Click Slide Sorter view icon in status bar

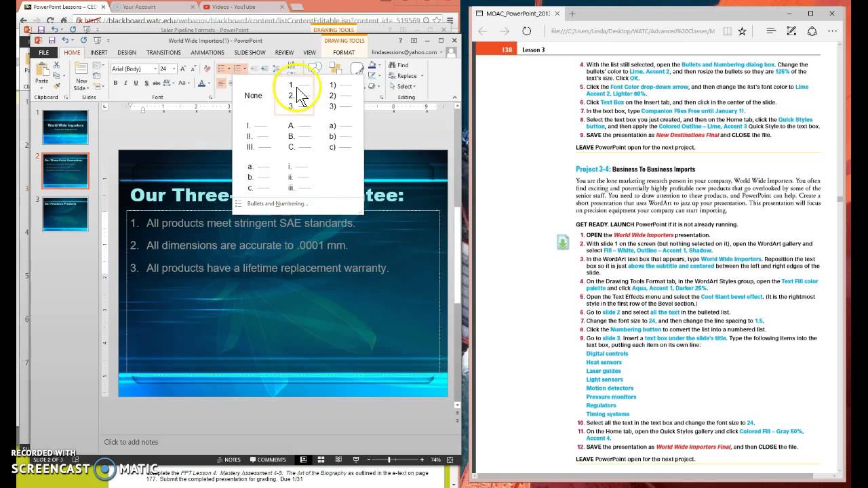point(321,460)
